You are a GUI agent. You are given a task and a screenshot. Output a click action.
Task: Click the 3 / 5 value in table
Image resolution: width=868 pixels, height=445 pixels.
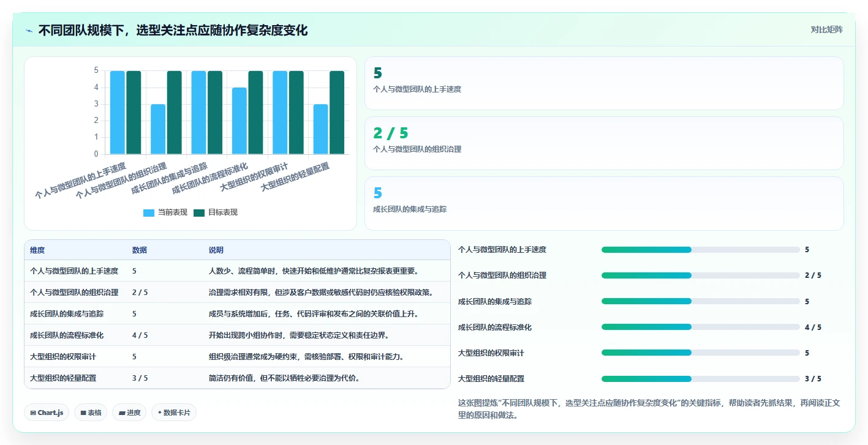click(x=140, y=378)
